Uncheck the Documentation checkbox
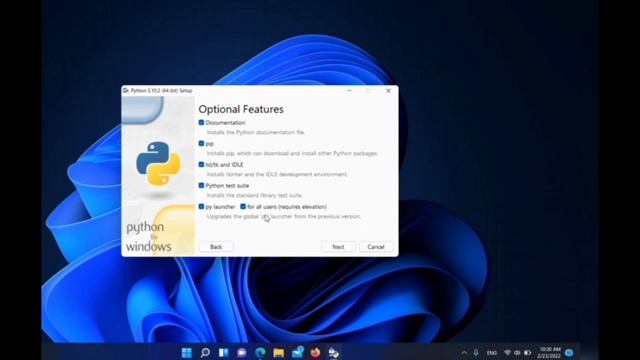Image resolution: width=640 pixels, height=360 pixels. click(x=201, y=122)
